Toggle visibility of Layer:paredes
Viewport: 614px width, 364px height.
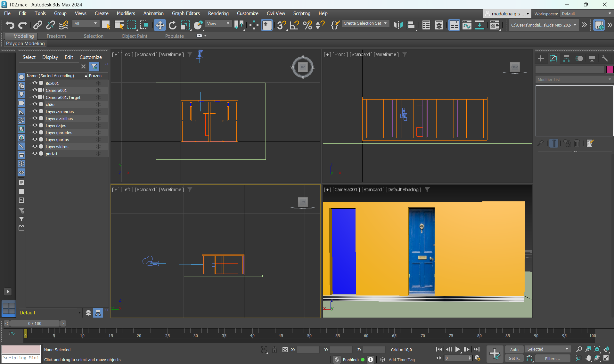click(x=35, y=133)
